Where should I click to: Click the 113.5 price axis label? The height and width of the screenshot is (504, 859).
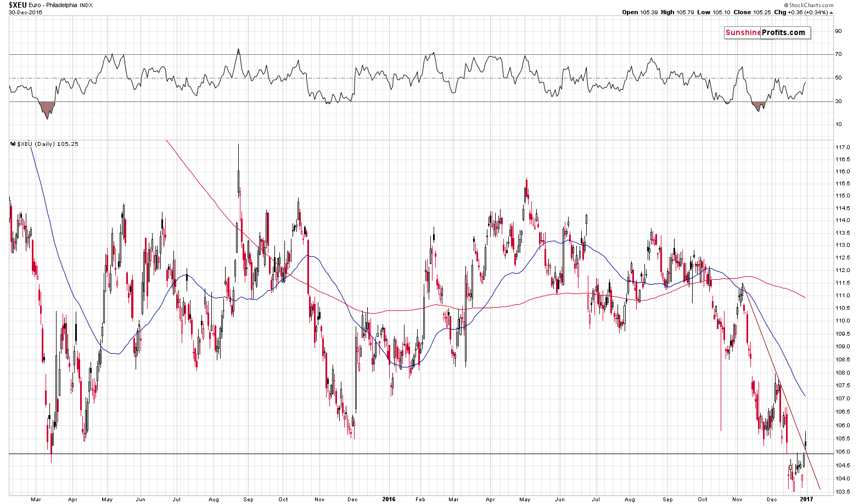pyautogui.click(x=843, y=233)
